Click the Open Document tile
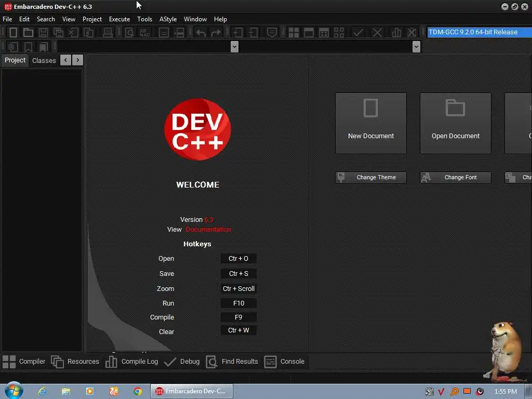The height and width of the screenshot is (399, 532). click(x=455, y=123)
